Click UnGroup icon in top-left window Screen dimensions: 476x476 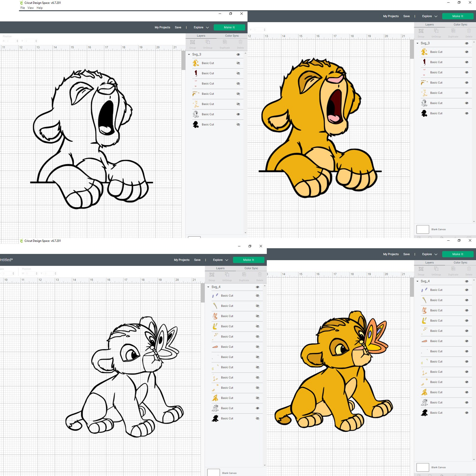(208, 42)
